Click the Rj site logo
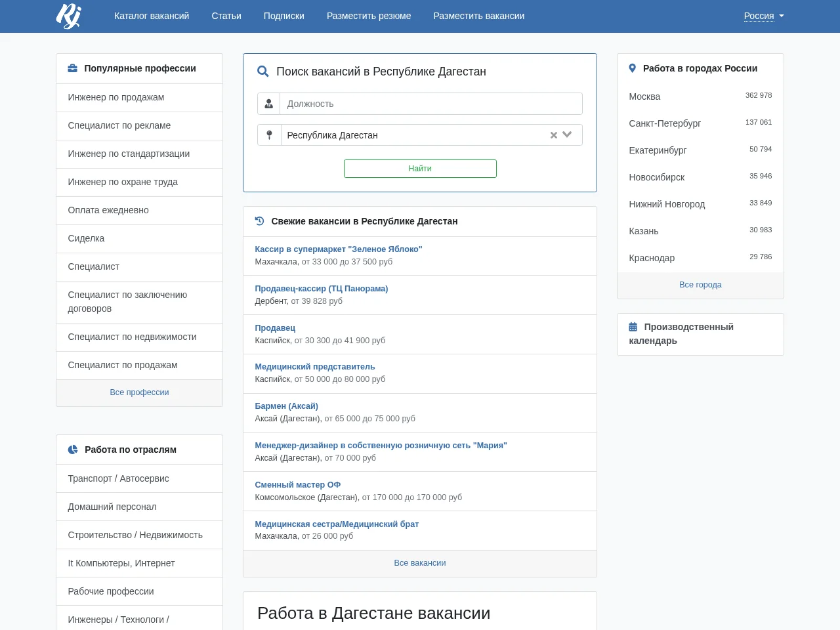The width and height of the screenshot is (840, 630). click(x=68, y=16)
